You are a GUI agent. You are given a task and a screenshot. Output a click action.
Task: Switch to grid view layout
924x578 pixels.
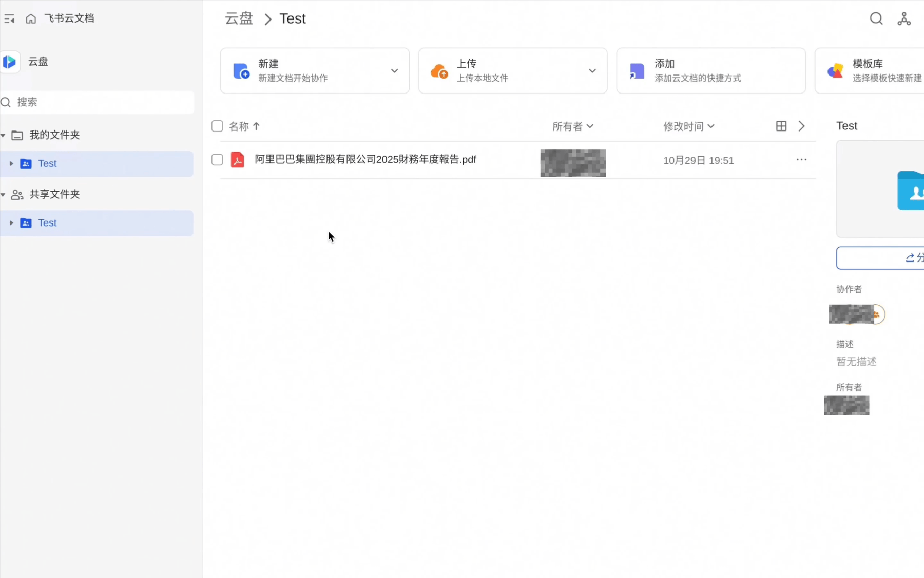tap(781, 126)
